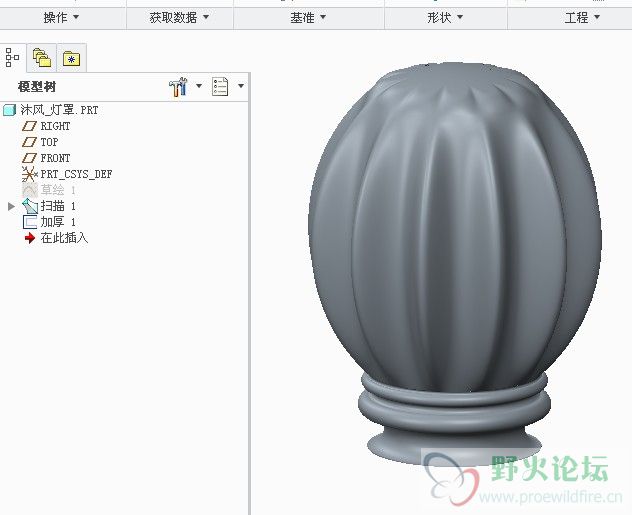Click the thicken icon beside 加厚 1

point(30,222)
